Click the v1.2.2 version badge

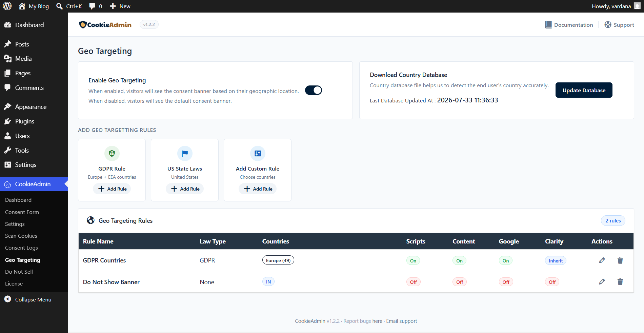149,24
